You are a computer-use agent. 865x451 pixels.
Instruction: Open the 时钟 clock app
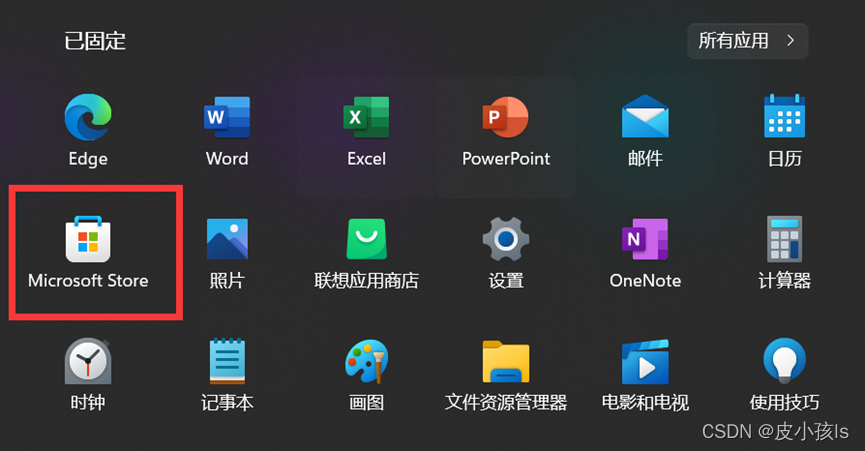[x=88, y=361]
